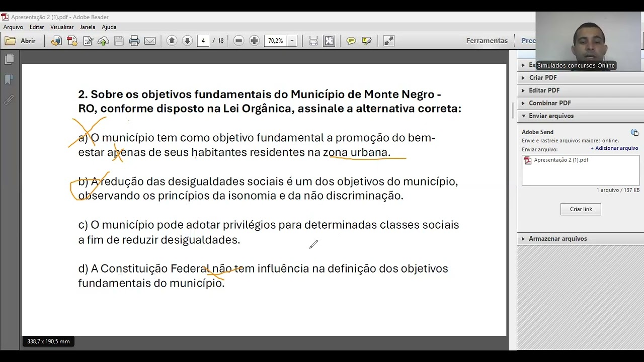
Task: Open page thumbnails panel in left sidebar
Action: [x=9, y=60]
